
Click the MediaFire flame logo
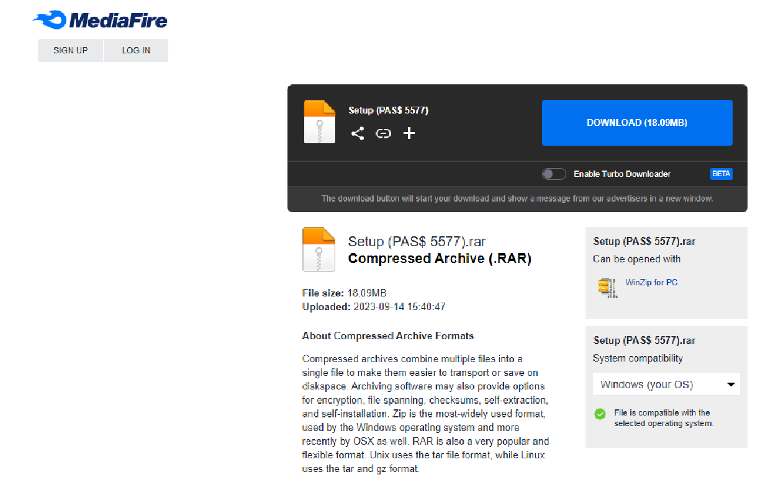point(50,19)
